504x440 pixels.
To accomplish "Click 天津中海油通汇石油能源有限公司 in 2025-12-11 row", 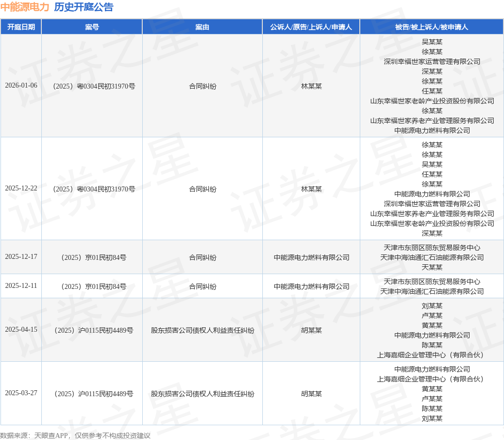I will pyautogui.click(x=432, y=291).
